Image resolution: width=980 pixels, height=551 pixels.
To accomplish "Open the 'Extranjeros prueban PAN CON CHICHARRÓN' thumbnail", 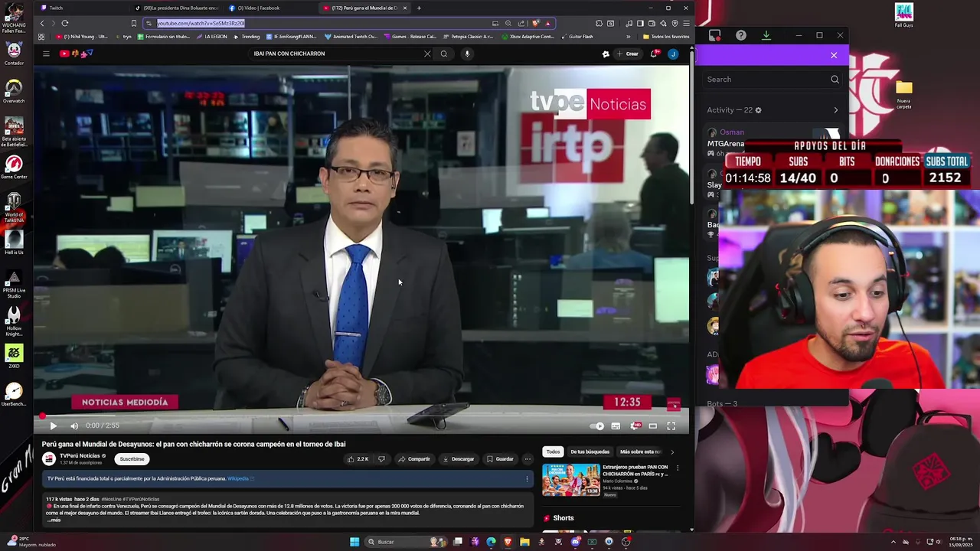I will (x=571, y=480).
